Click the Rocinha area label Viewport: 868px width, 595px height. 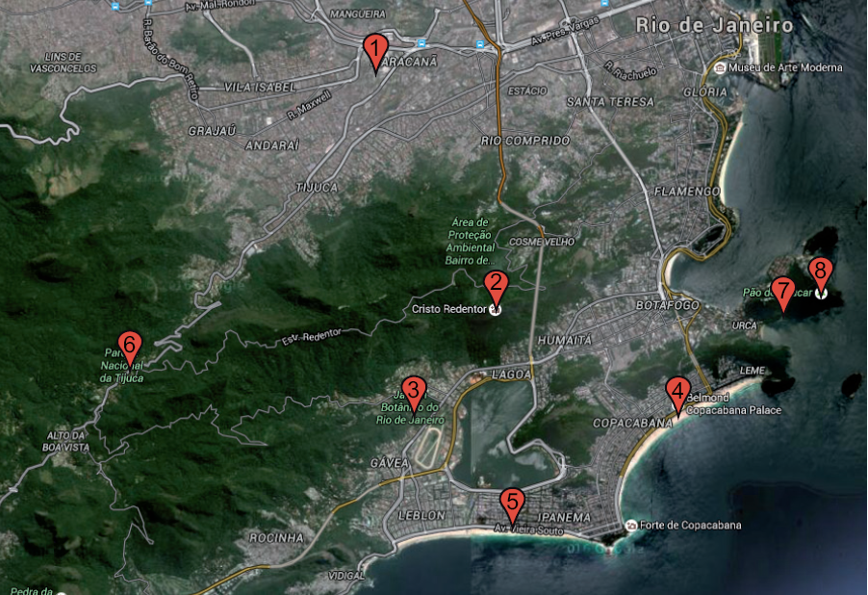coord(276,537)
